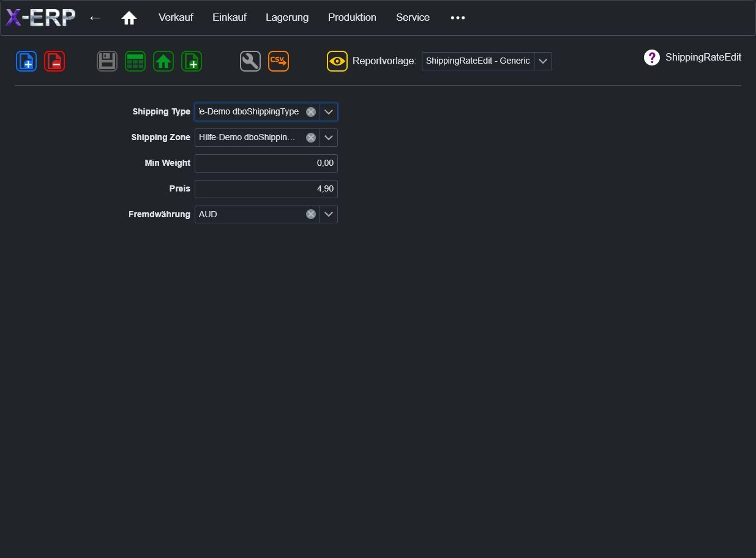Screen dimensions: 756x558
Task: Click the Preis label
Action: tap(180, 189)
